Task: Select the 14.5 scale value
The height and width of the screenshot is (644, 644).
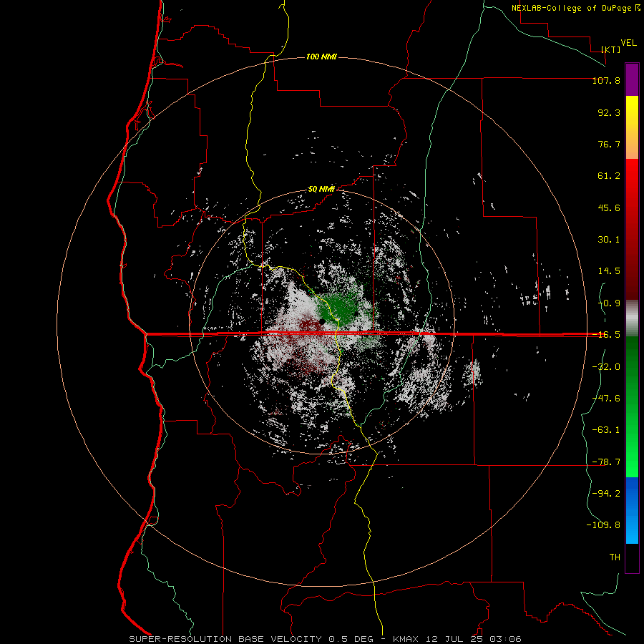Action: (x=609, y=271)
